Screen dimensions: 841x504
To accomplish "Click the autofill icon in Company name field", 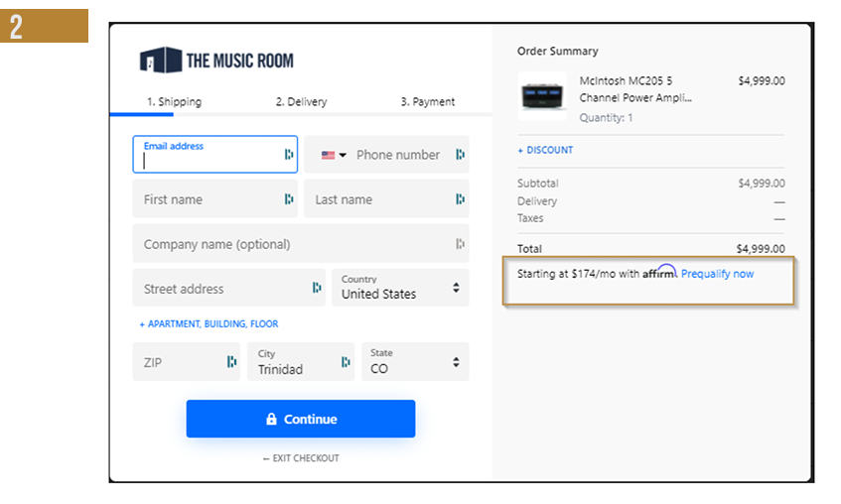I will coord(460,244).
